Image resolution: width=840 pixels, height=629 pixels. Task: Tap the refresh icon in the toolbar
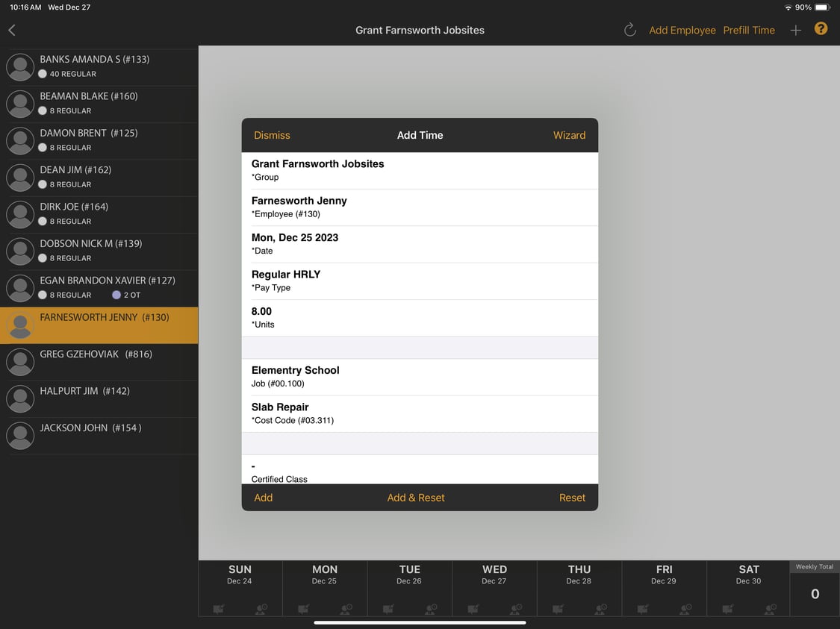point(629,30)
